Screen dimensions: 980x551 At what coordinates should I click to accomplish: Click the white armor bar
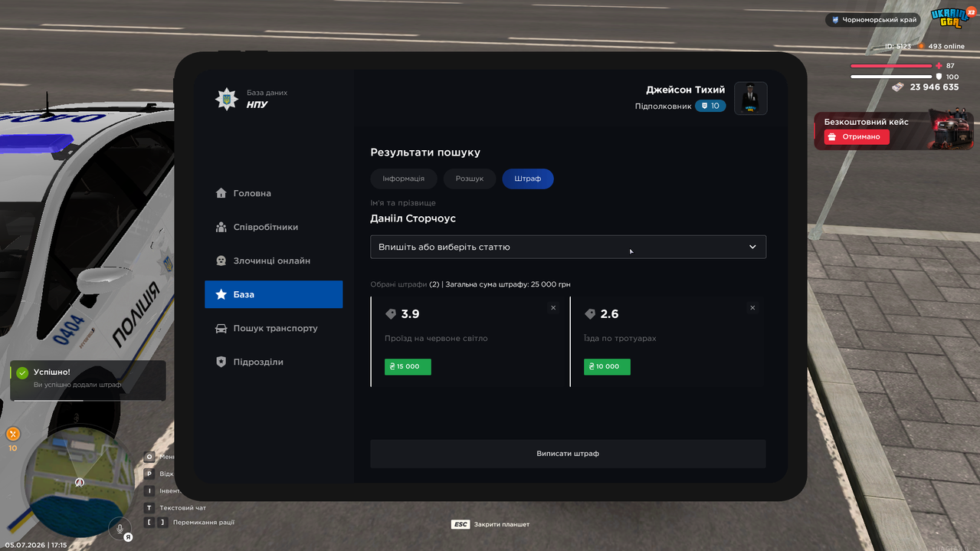click(x=891, y=77)
